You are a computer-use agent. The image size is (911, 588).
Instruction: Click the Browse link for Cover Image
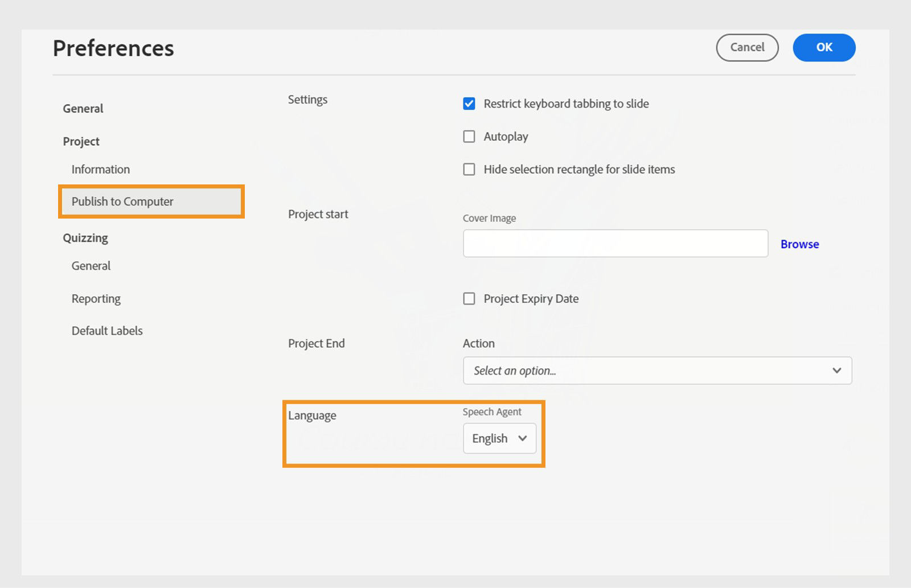(799, 244)
